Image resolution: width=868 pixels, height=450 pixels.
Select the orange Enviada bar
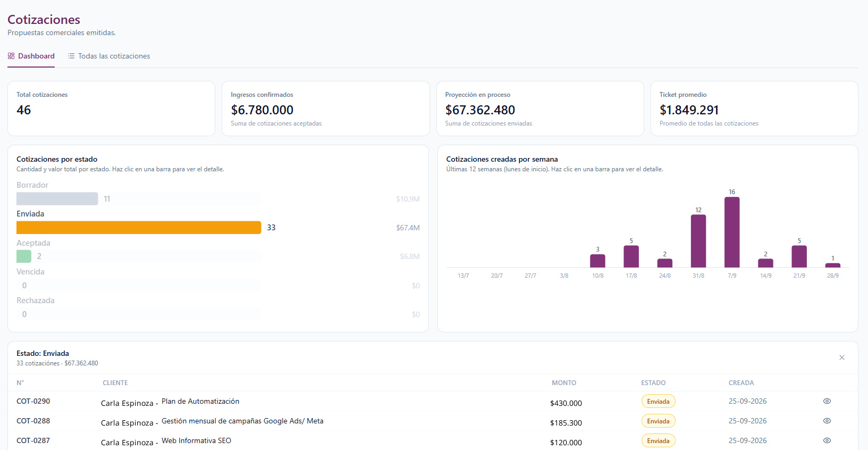tap(139, 228)
